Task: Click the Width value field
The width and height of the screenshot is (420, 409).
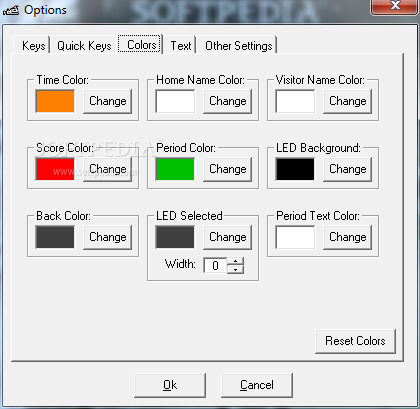Action: [x=215, y=266]
